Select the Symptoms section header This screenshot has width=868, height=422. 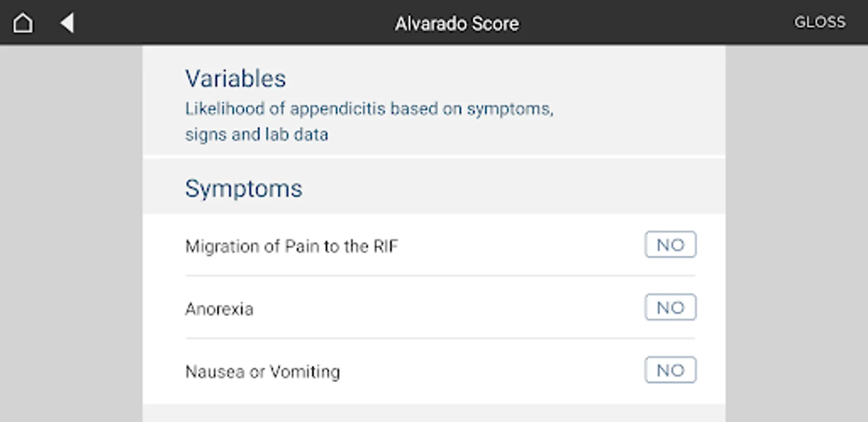tap(243, 188)
